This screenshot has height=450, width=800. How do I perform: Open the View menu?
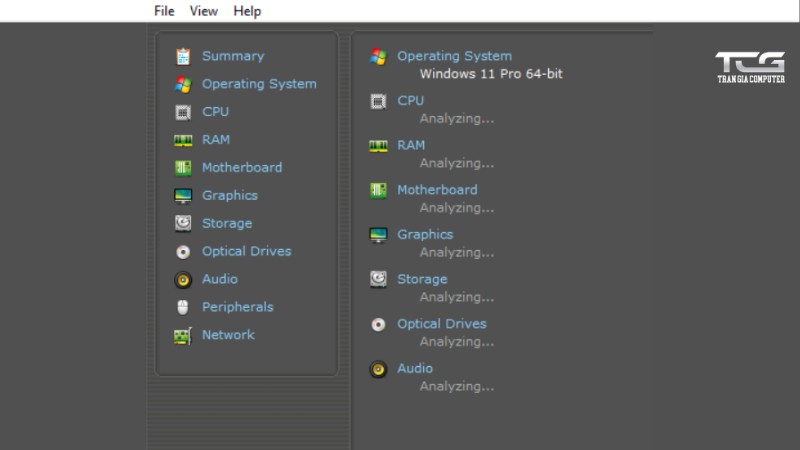point(204,11)
